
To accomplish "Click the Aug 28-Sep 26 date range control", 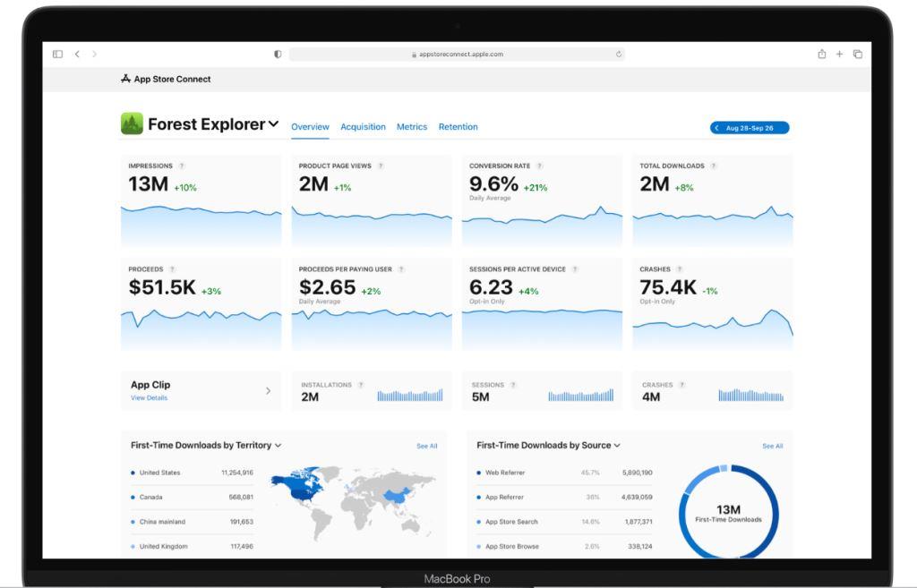I will click(750, 128).
